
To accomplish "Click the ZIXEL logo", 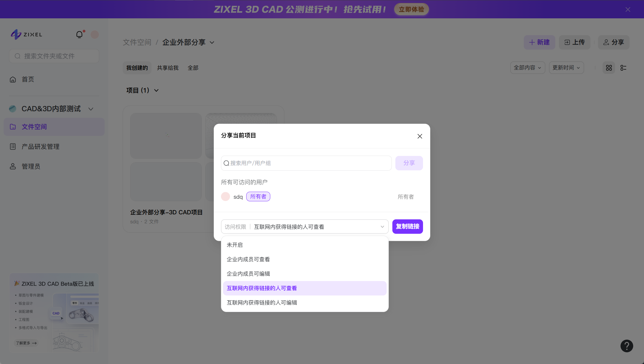I will [x=26, y=35].
